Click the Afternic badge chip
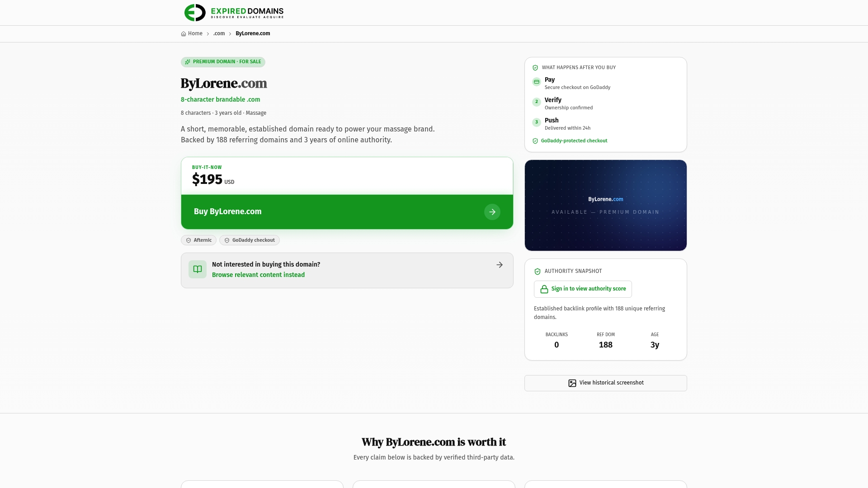Image resolution: width=868 pixels, height=488 pixels. pyautogui.click(x=198, y=240)
